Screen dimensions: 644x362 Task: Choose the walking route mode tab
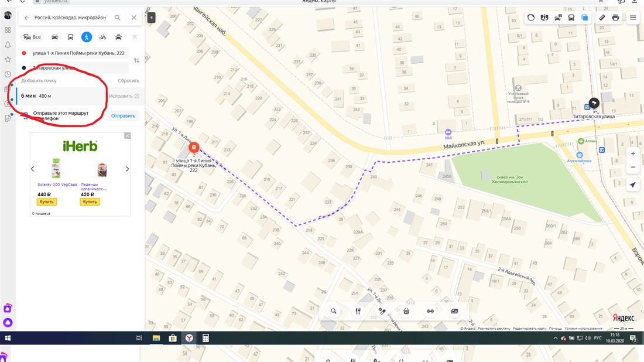click(86, 37)
